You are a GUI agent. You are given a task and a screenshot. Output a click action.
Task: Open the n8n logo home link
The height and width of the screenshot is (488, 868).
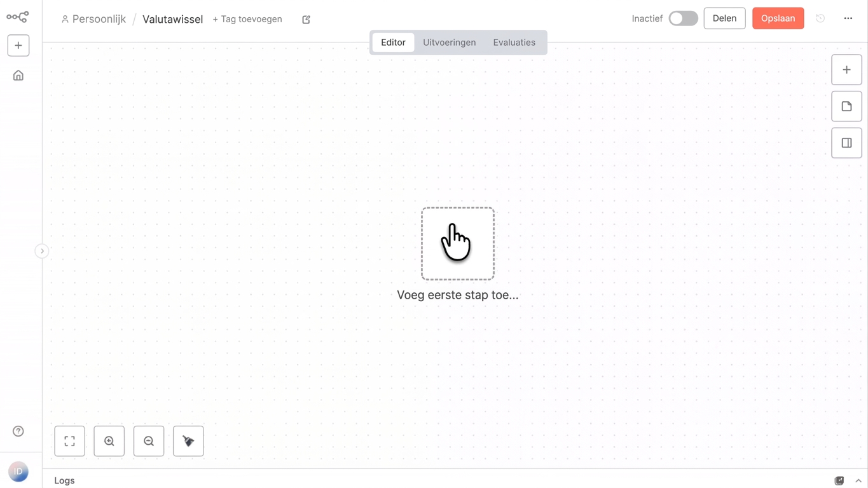[18, 17]
